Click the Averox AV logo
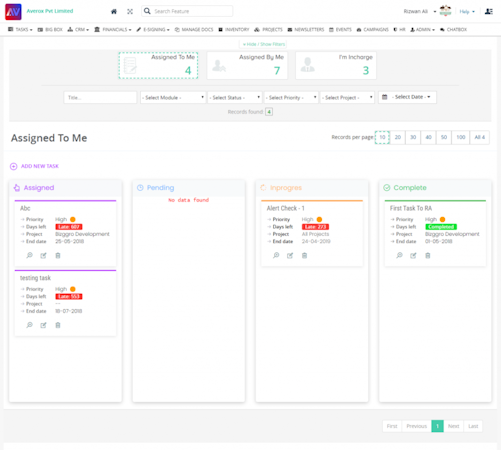The image size is (501, 450). tap(13, 12)
